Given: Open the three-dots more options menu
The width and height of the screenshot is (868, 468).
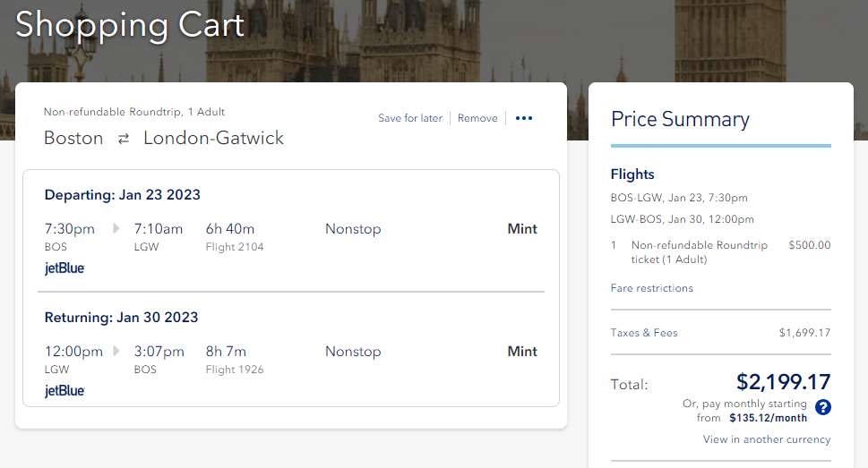Looking at the screenshot, I should click(524, 118).
